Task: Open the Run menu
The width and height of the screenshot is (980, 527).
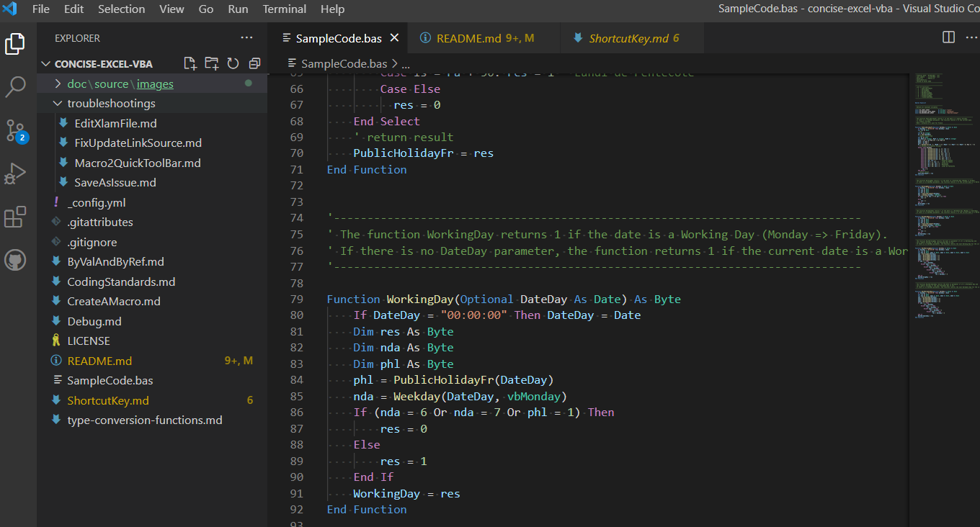Action: [238, 9]
